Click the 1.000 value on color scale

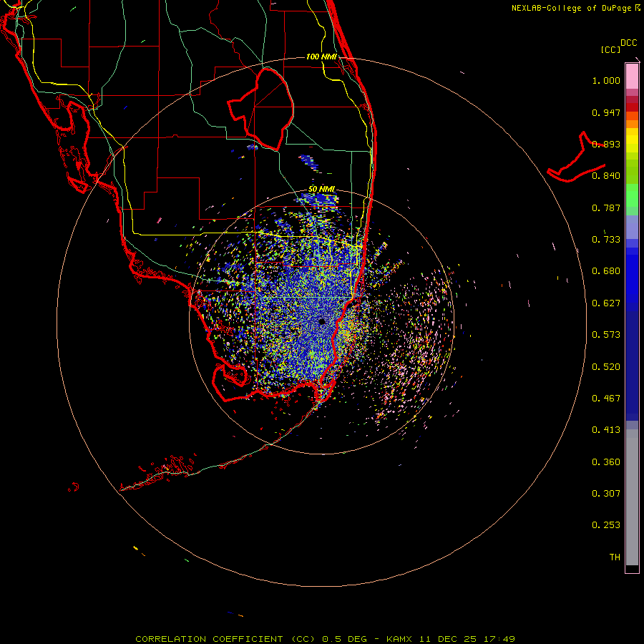pos(606,80)
